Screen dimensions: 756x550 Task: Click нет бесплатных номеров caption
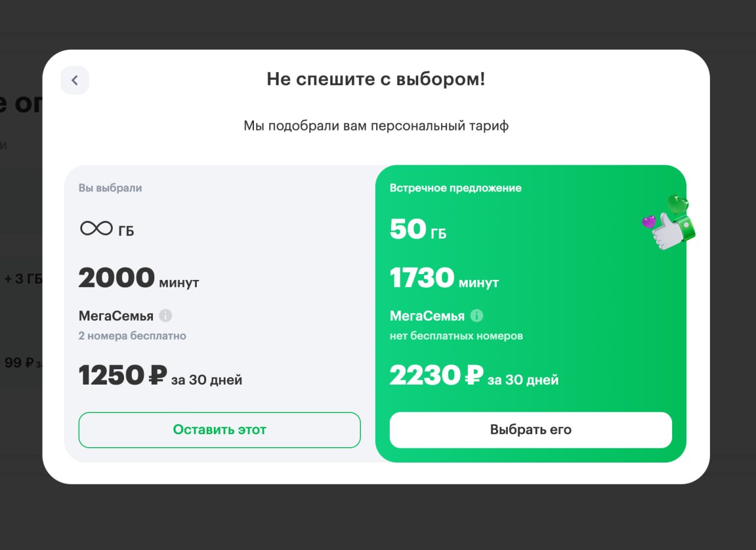click(x=456, y=336)
